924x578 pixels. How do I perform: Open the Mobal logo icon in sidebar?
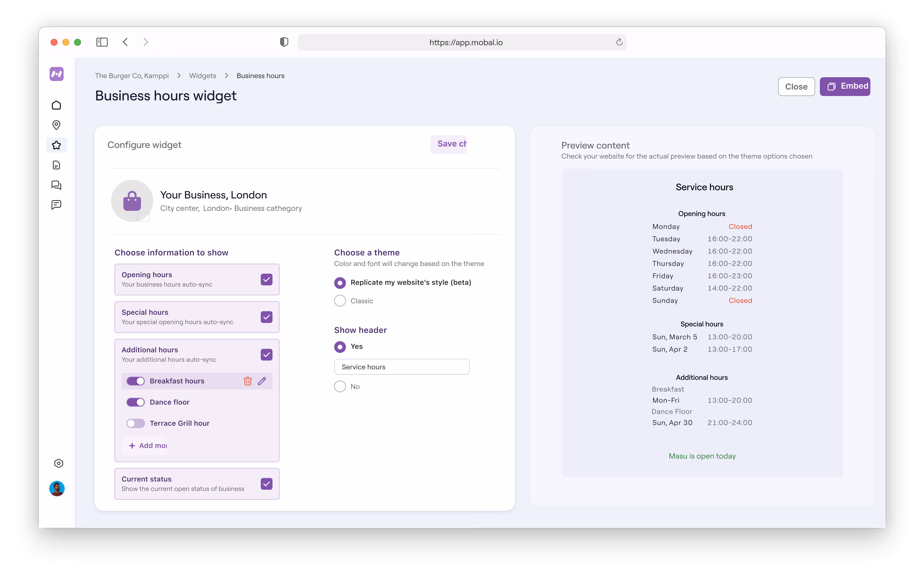click(57, 74)
